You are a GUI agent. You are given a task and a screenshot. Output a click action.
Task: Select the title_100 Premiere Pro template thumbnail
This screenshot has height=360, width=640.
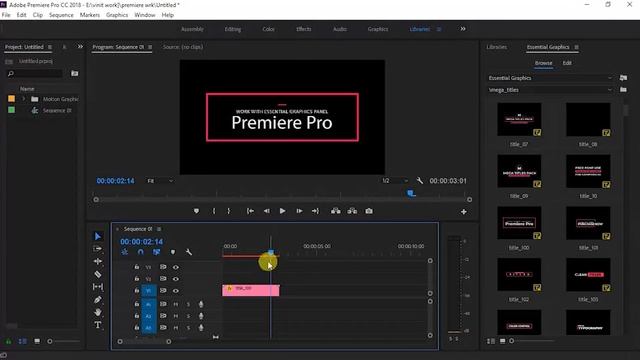click(x=519, y=223)
